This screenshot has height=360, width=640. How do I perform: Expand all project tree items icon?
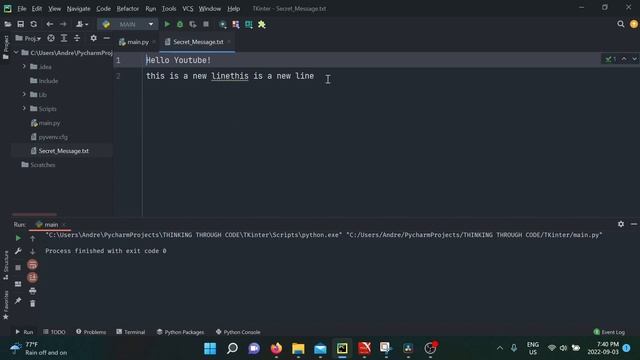(x=64, y=38)
